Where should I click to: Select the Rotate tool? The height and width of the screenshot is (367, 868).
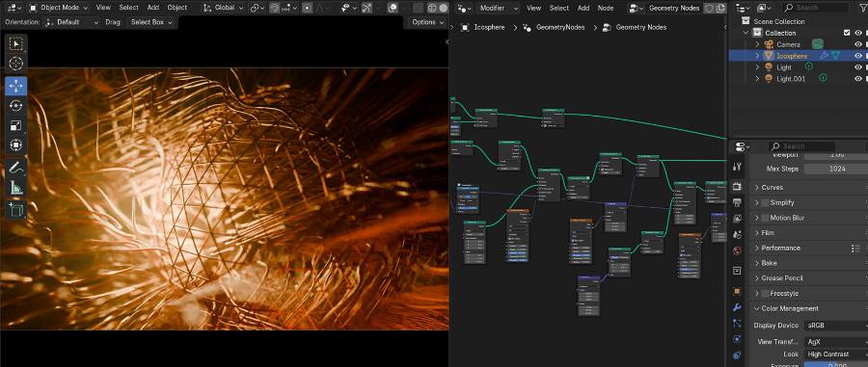point(16,106)
